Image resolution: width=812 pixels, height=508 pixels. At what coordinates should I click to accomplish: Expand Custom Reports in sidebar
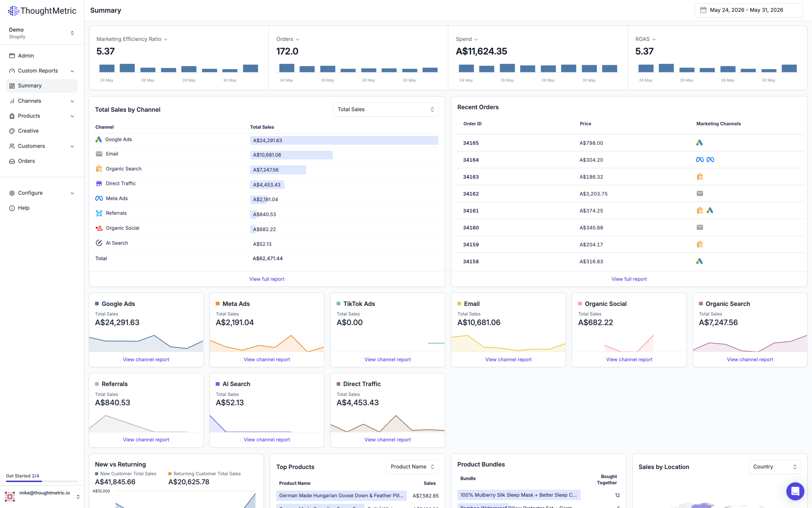[x=42, y=71]
